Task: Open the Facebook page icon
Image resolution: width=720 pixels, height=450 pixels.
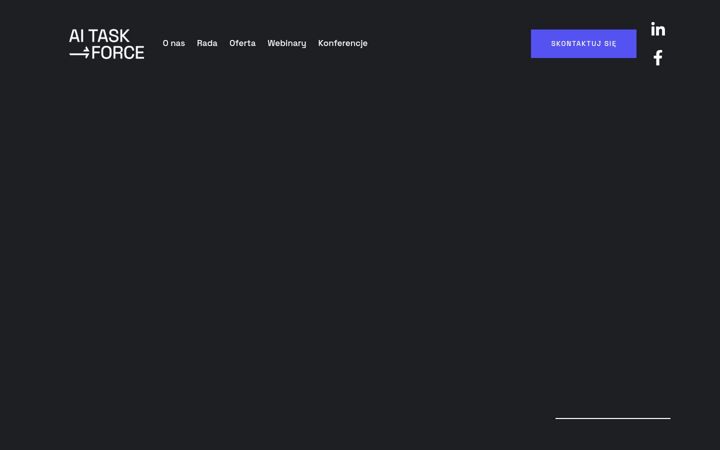Action: point(658,58)
